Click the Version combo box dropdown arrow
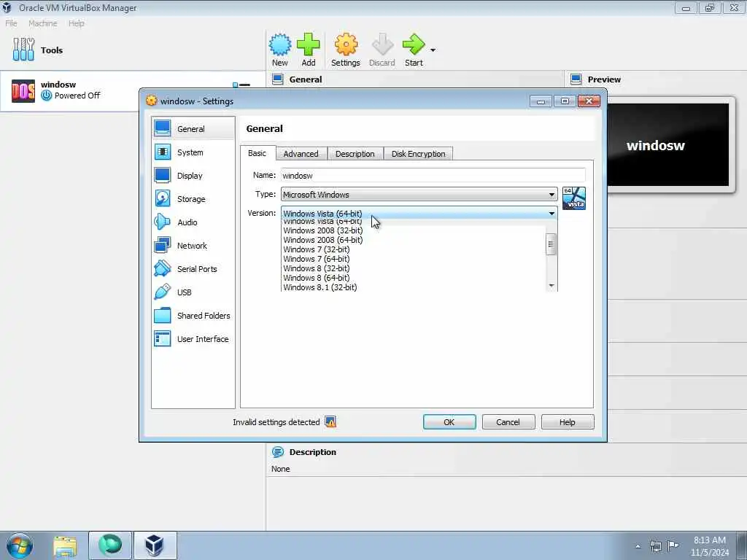This screenshot has width=747, height=560. [551, 214]
